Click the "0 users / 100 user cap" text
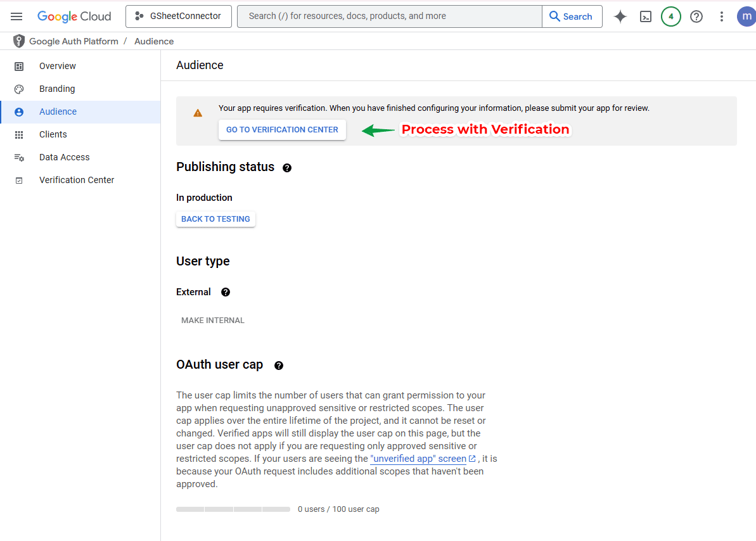The image size is (756, 541). pos(338,509)
